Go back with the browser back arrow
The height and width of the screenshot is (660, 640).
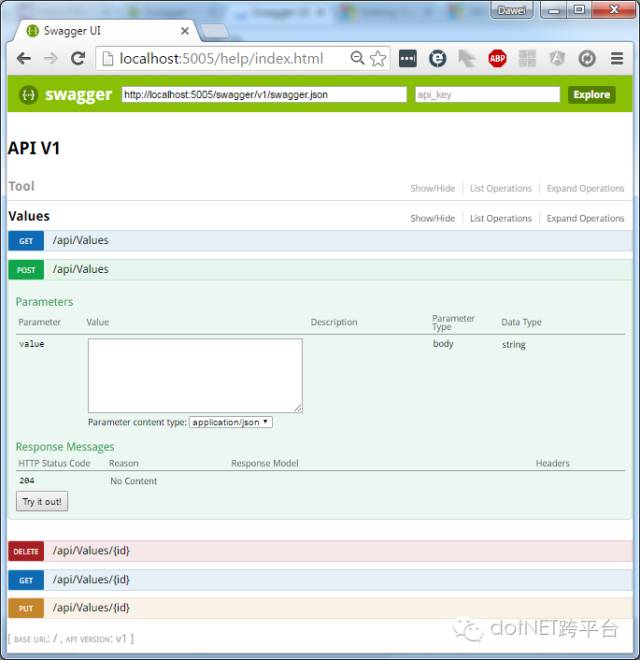(24, 59)
